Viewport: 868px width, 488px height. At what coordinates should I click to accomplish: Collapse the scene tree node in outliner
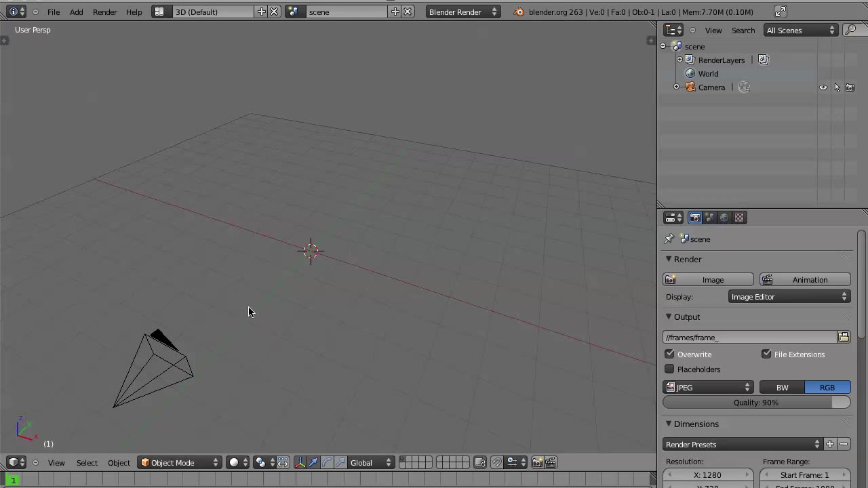[663, 46]
